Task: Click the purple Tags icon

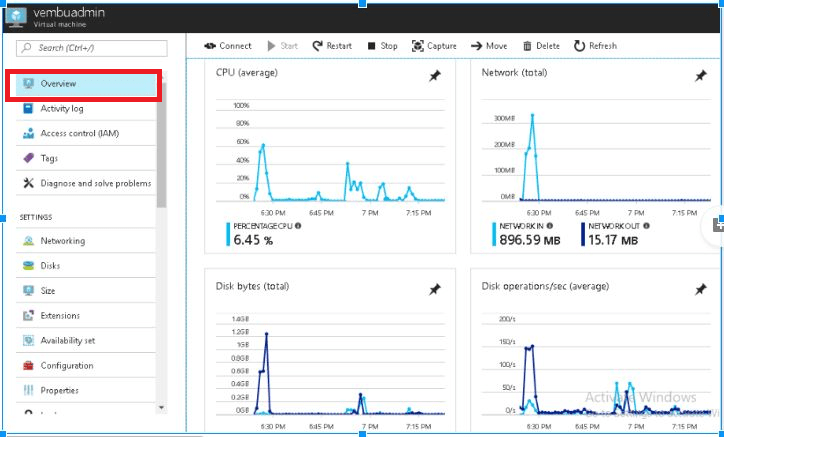Action: click(28, 158)
